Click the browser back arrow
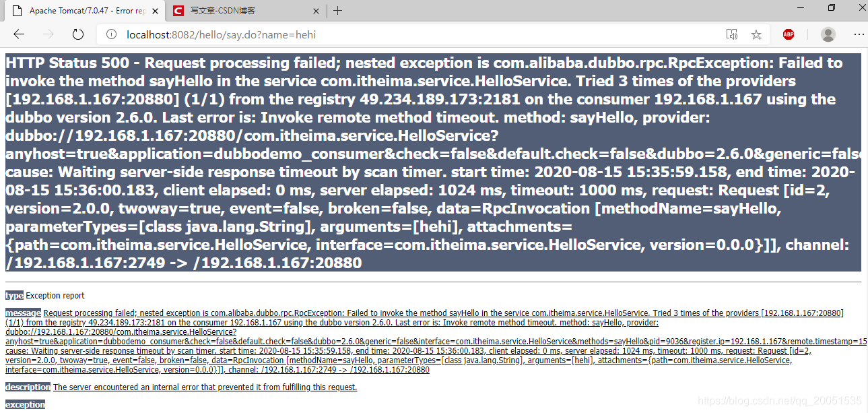This screenshot has width=868, height=413. (x=19, y=34)
